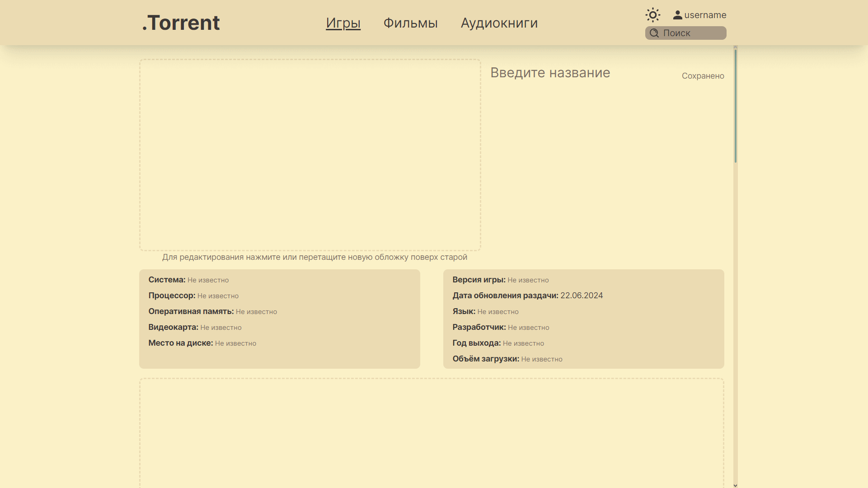Click the search magnifier icon
868x488 pixels.
[x=654, y=33]
